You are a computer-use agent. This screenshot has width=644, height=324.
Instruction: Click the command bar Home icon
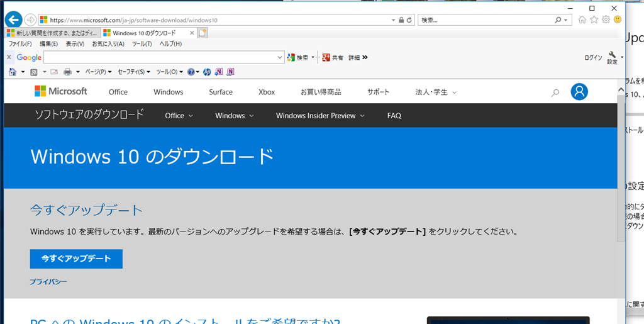point(13,72)
